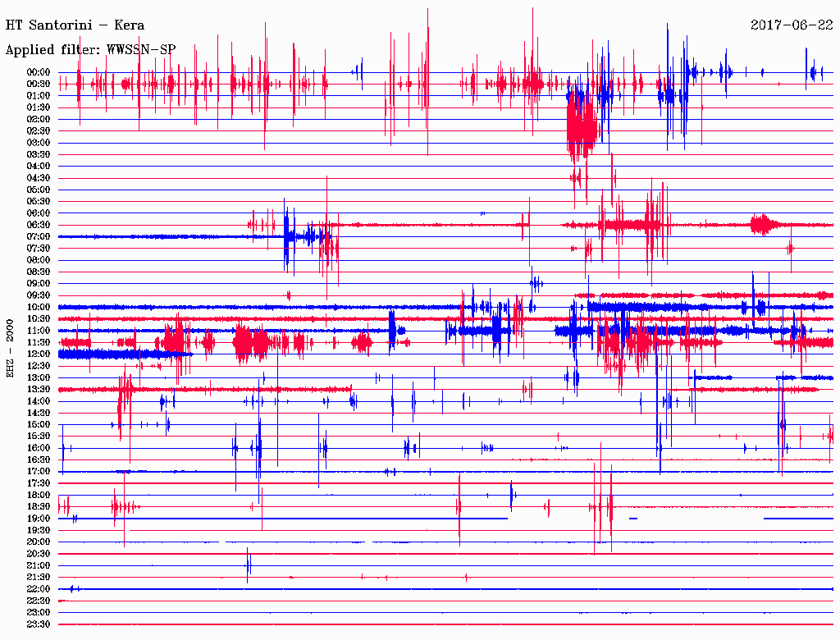
Task: Select the 16:30 time label
Action: 39,460
